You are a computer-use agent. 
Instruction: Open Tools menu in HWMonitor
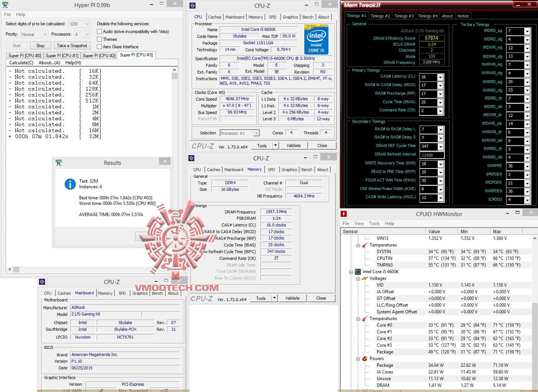pyautogui.click(x=374, y=223)
